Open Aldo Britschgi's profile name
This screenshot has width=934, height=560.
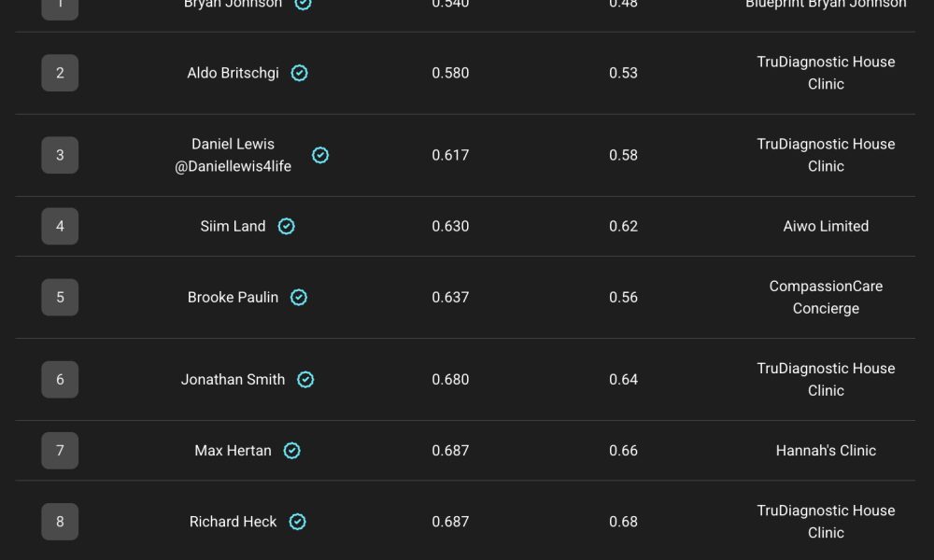(x=233, y=73)
